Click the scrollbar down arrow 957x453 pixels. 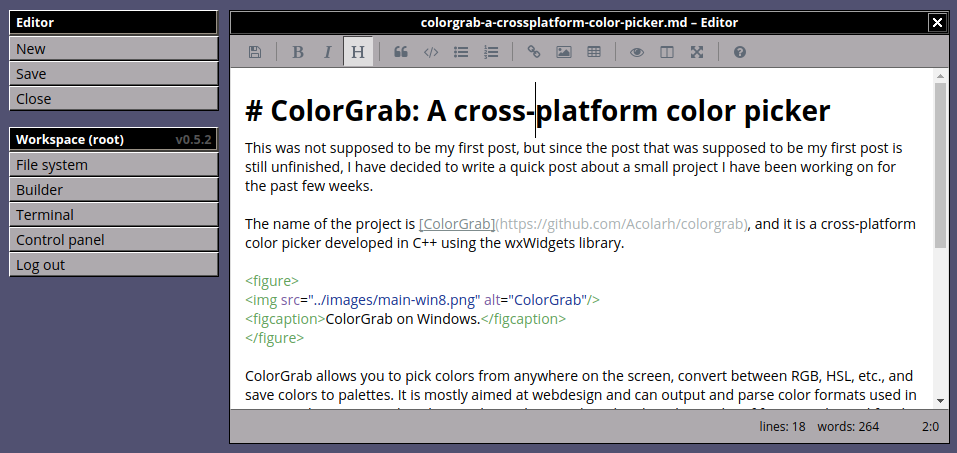click(940, 401)
